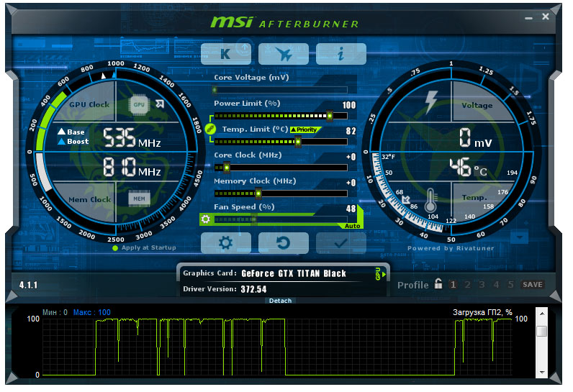Image resolution: width=573 pixels, height=392 pixels.
Task: Click the Power Limit value 100
Action: (x=349, y=105)
